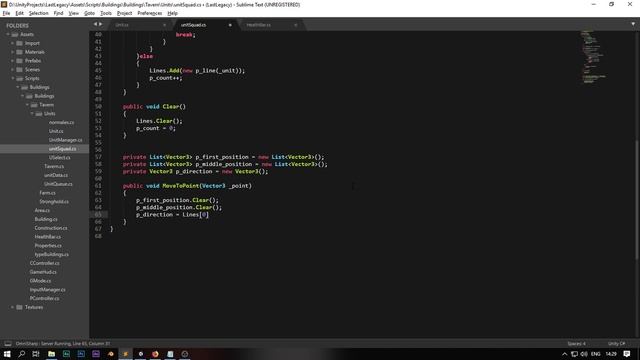Open the tab list dropdown arrow

633,24
